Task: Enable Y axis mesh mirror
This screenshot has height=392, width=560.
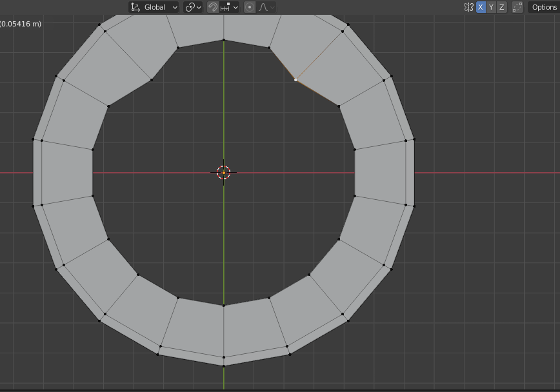Action: pyautogui.click(x=491, y=7)
